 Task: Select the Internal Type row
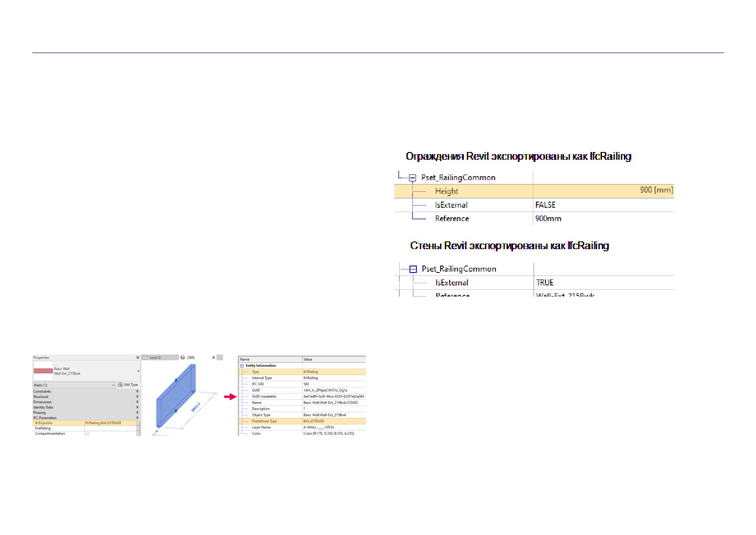pyautogui.click(x=302, y=378)
